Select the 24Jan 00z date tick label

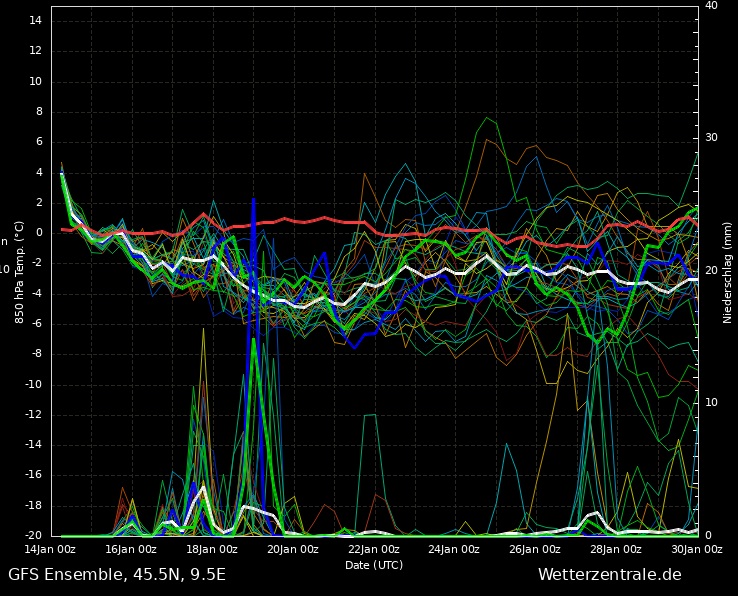(455, 549)
